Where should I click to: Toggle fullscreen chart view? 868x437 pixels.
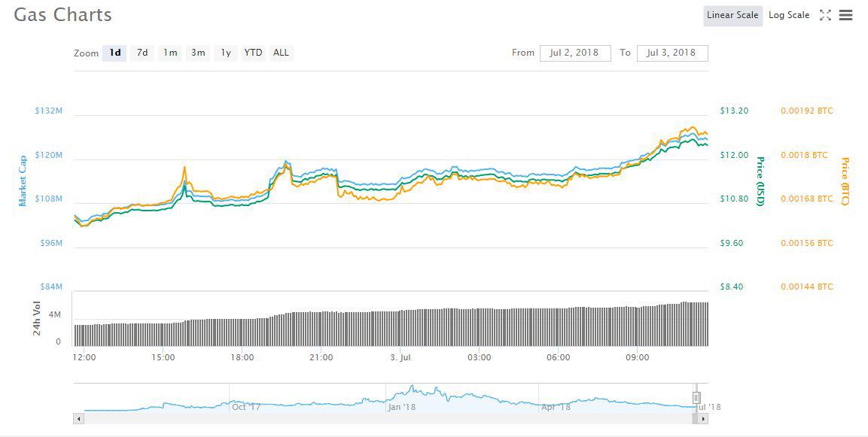click(x=825, y=16)
